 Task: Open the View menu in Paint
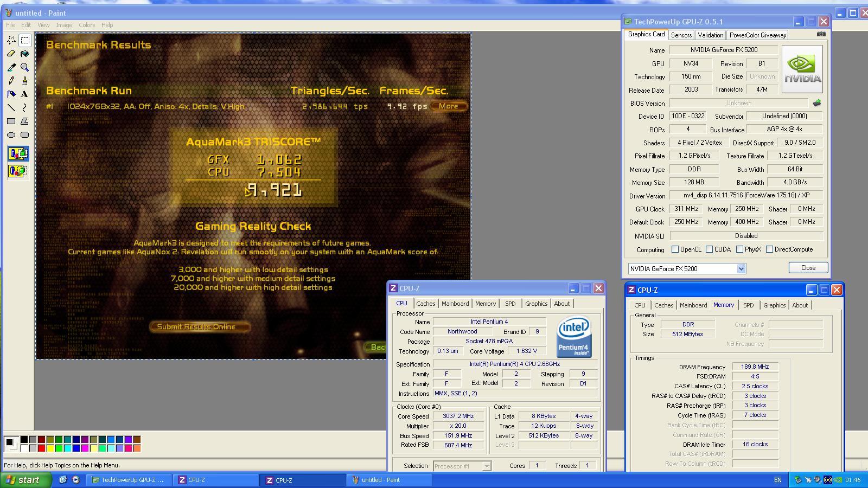pos(43,25)
